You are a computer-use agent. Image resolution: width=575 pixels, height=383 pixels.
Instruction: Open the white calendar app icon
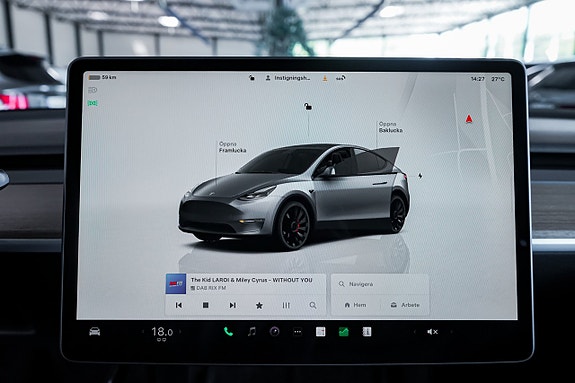click(321, 332)
